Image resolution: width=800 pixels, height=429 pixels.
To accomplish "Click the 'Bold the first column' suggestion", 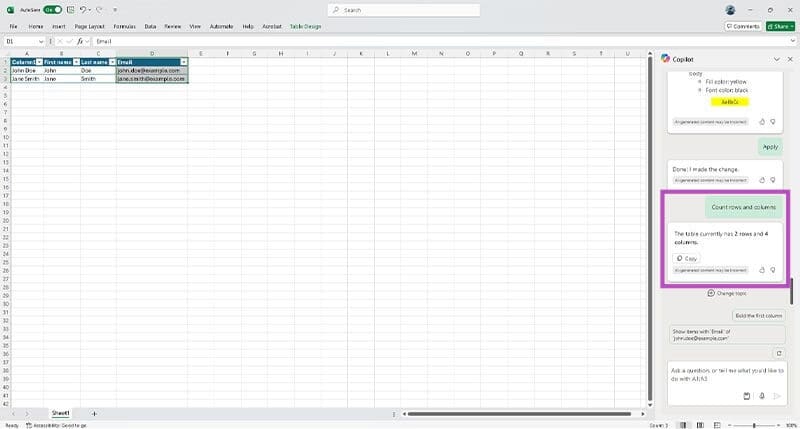I will (x=758, y=316).
